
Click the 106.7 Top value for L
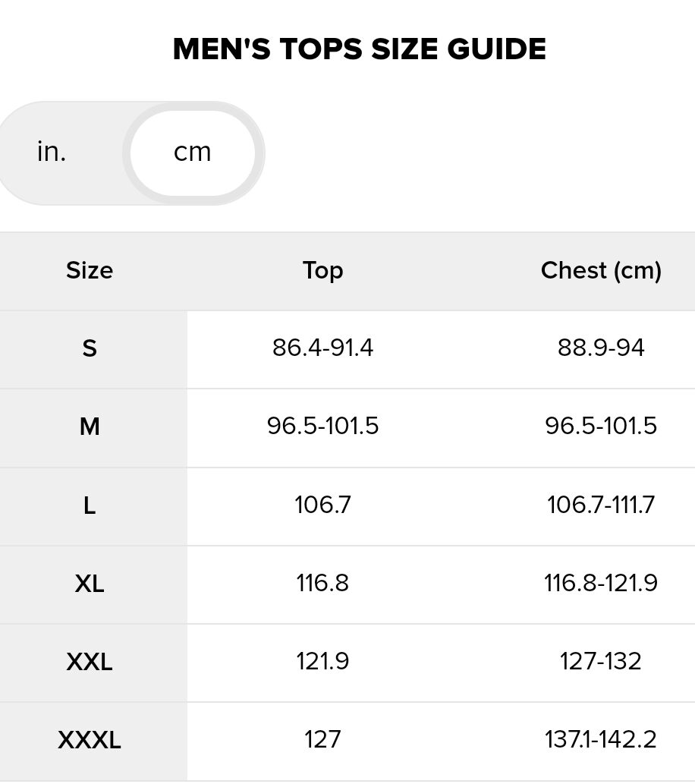[x=322, y=505]
